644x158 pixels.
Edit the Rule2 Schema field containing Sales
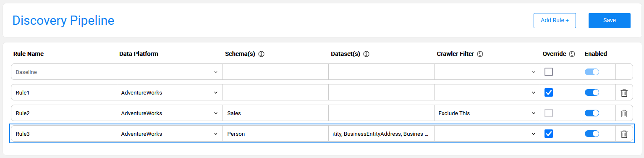[x=275, y=113]
